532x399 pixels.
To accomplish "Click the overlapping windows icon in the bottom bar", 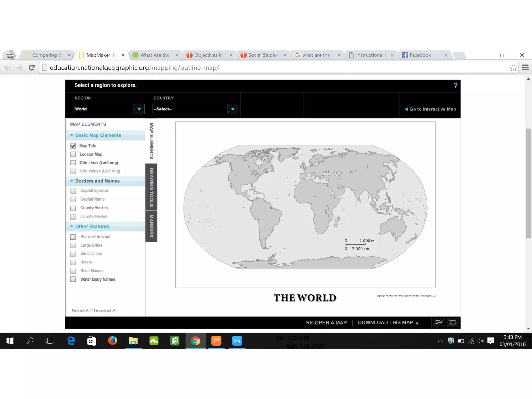I will (x=439, y=323).
